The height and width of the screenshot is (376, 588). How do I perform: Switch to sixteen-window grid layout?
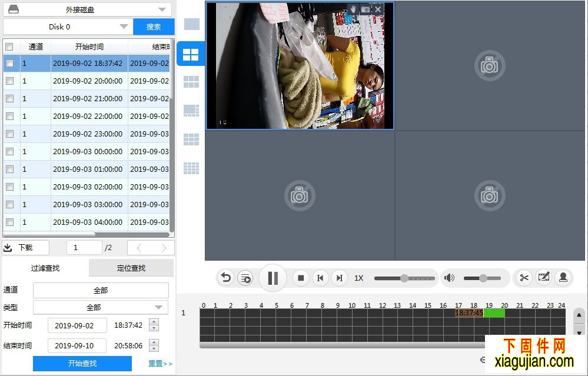click(191, 168)
